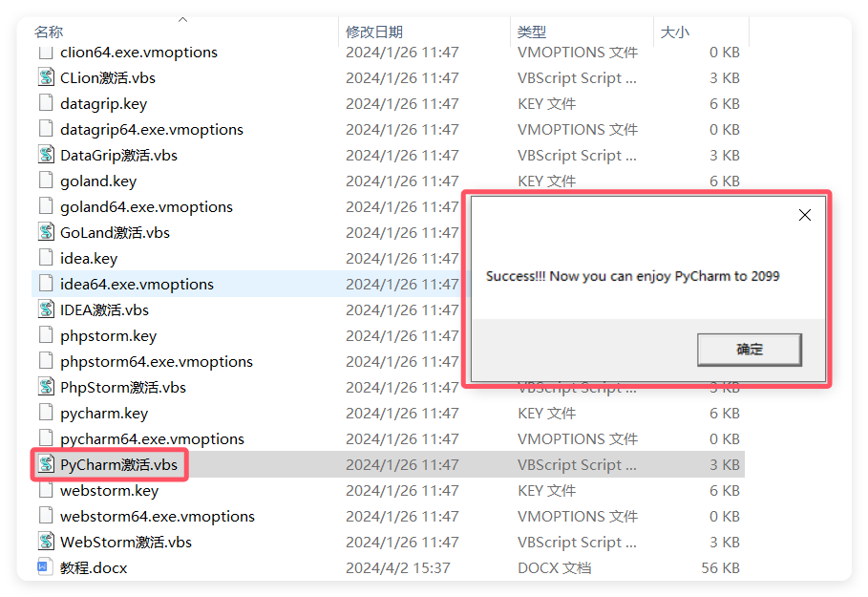Select the file name datagrip.key
The width and height of the screenshot is (868, 597).
point(103,104)
